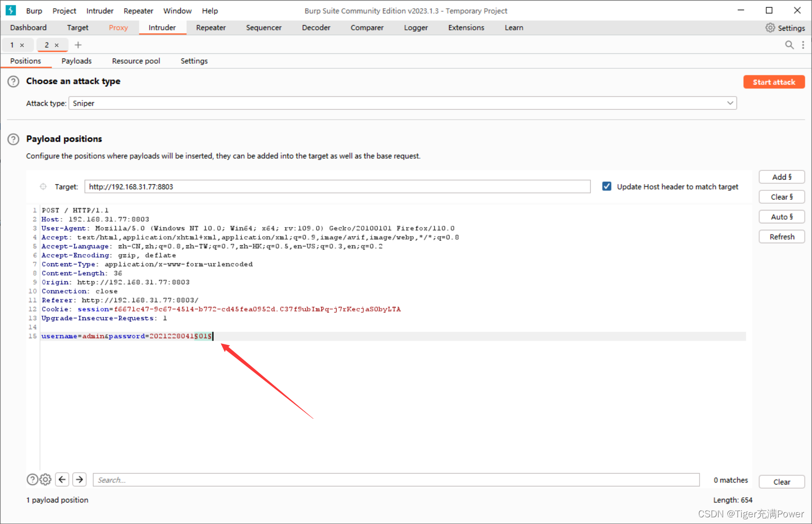Switch to the Extensions tab
812x524 pixels.
[466, 28]
